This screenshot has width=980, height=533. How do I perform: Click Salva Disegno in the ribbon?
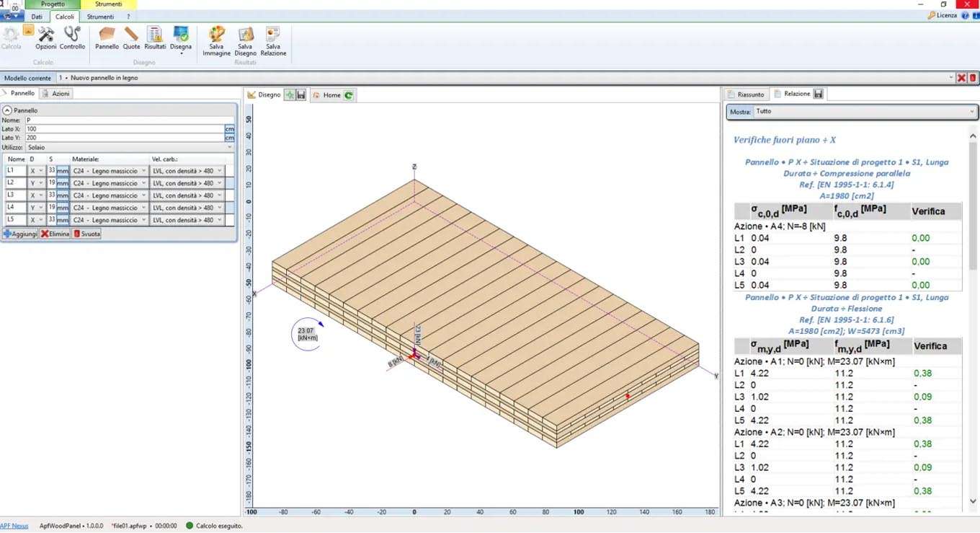[x=245, y=41]
